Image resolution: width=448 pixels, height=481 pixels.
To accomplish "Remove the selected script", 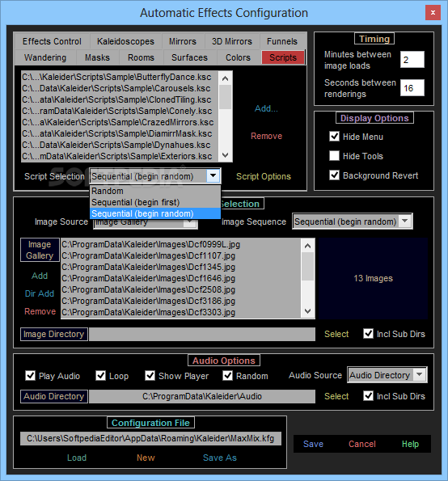I will [266, 136].
